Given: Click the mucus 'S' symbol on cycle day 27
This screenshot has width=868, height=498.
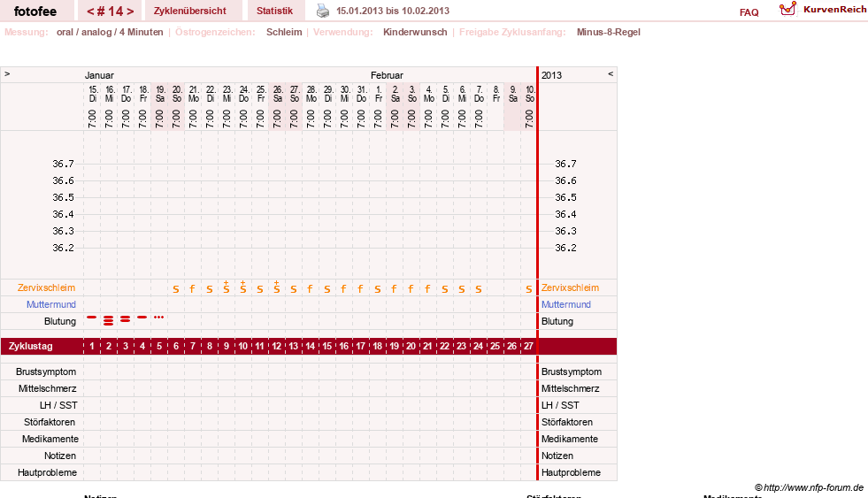Looking at the screenshot, I should pyautogui.click(x=528, y=289).
